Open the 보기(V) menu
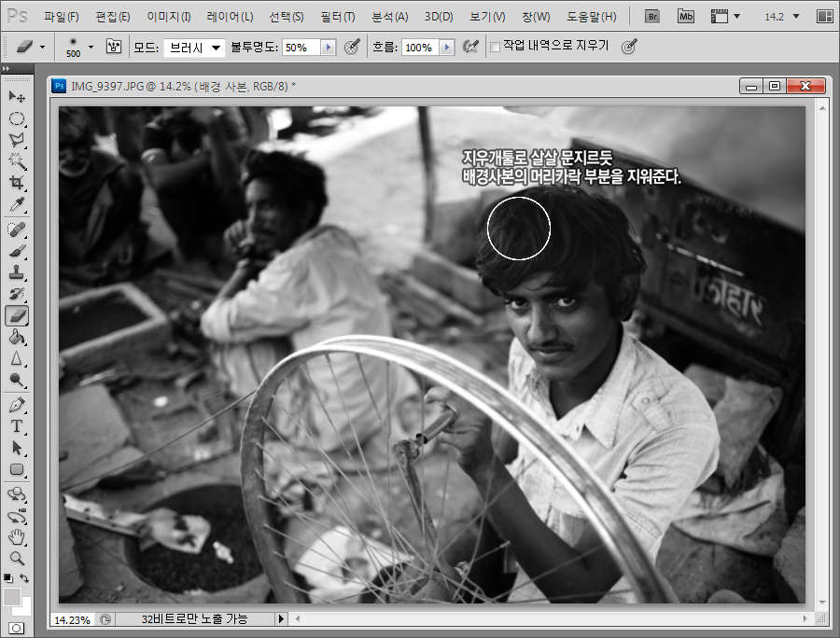Viewport: 840px width, 638px height. (x=487, y=17)
